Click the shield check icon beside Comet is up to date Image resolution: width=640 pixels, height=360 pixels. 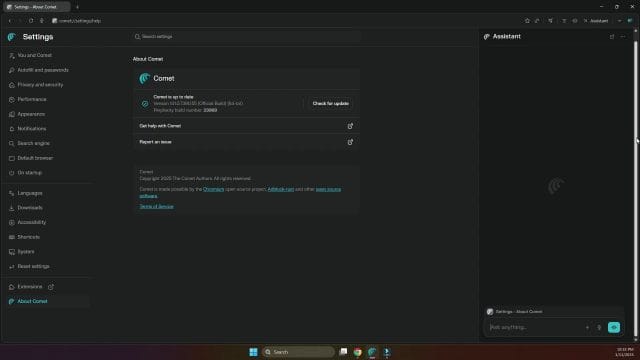click(145, 104)
